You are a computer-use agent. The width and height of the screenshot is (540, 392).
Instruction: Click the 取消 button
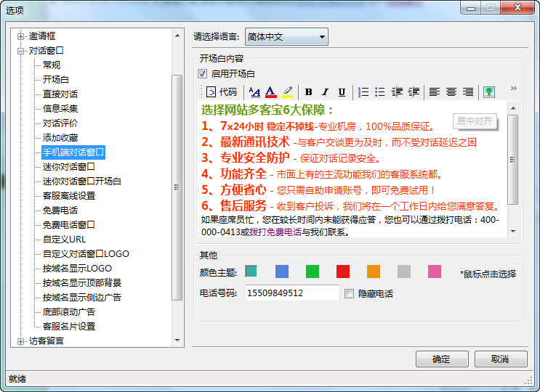coord(499,359)
